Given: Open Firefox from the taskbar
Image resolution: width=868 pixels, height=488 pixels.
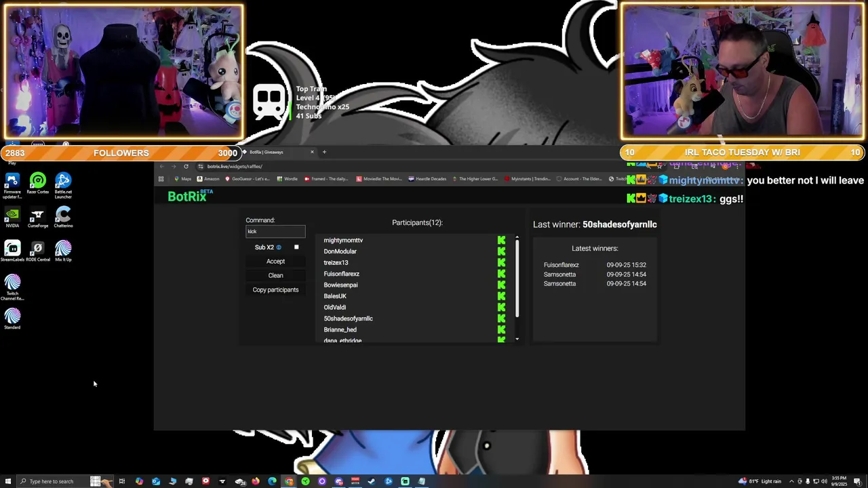Looking at the screenshot, I should click(x=256, y=481).
